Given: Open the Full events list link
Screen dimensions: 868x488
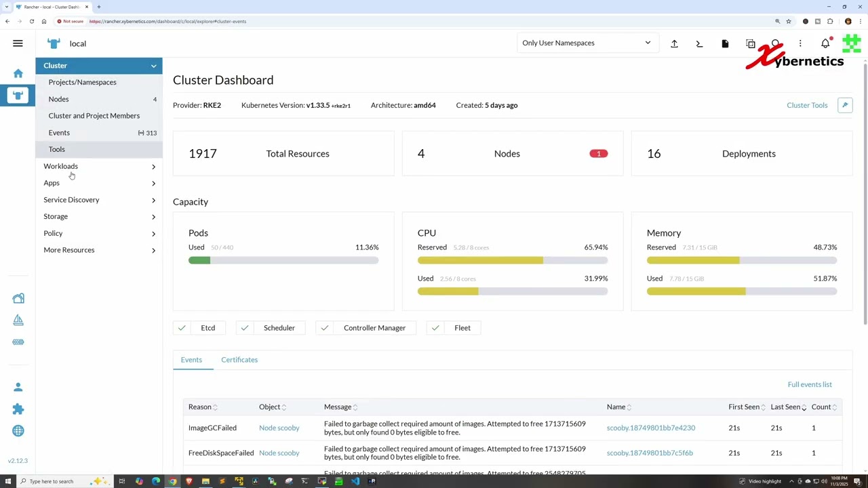Looking at the screenshot, I should click(810, 384).
